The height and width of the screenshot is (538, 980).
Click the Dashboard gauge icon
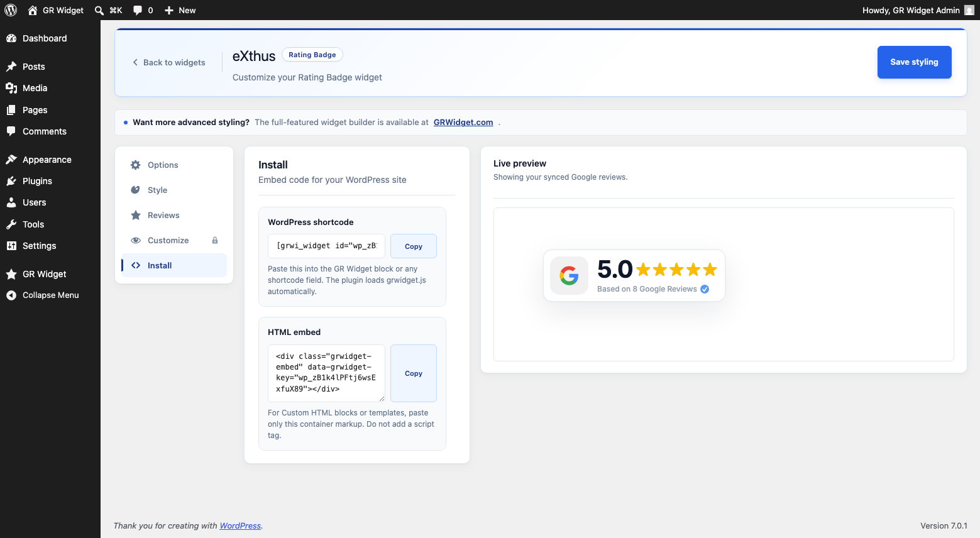[x=11, y=38]
